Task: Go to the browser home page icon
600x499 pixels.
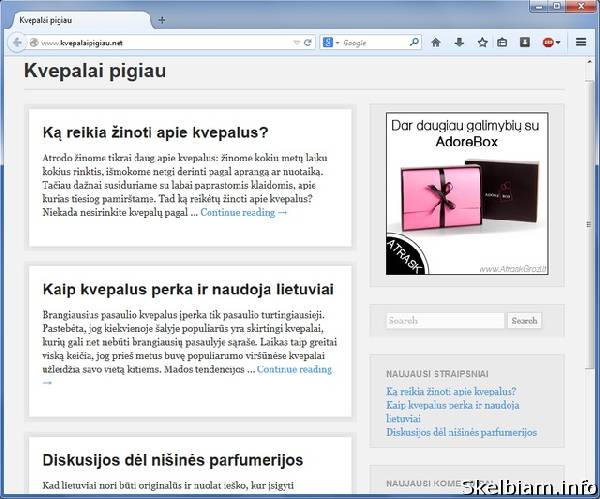Action: coord(436,42)
